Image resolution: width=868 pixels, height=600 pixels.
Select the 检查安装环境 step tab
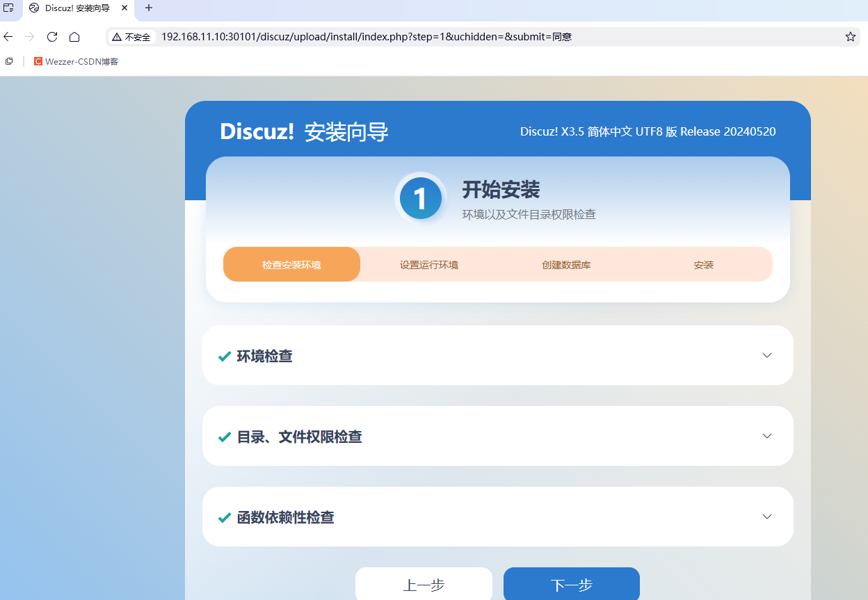[291, 264]
